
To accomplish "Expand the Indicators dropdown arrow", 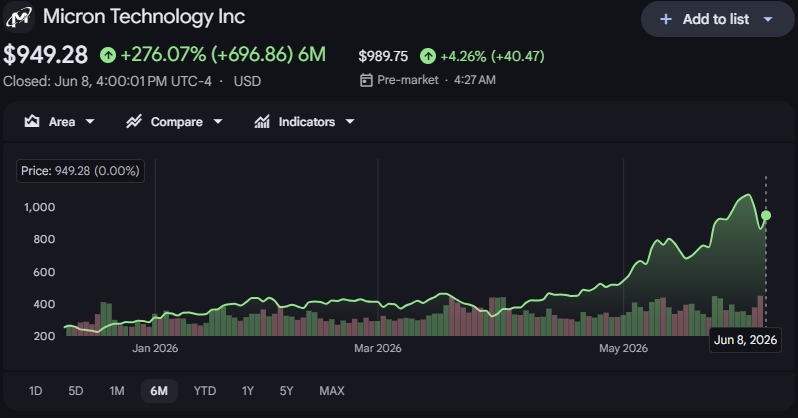I will pos(350,122).
